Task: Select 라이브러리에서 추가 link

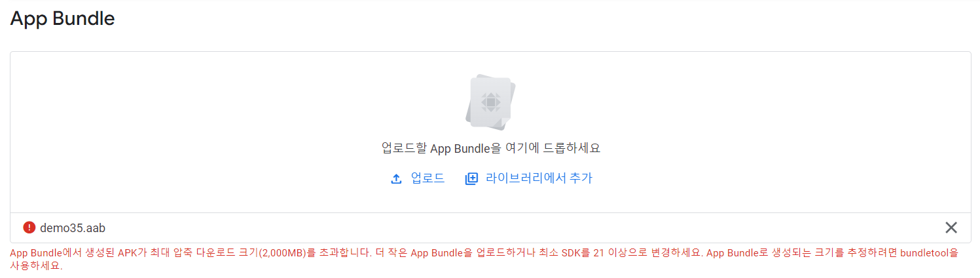Action: 539,178
